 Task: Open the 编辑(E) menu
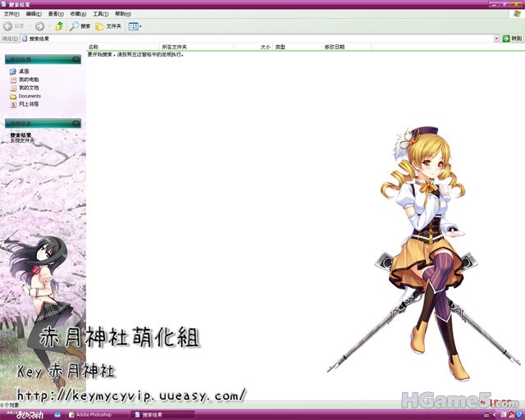[34, 14]
